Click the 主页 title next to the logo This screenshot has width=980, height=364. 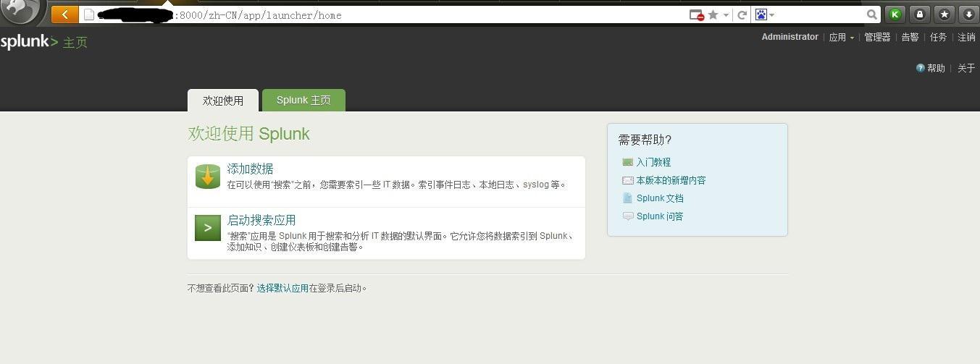click(x=75, y=43)
